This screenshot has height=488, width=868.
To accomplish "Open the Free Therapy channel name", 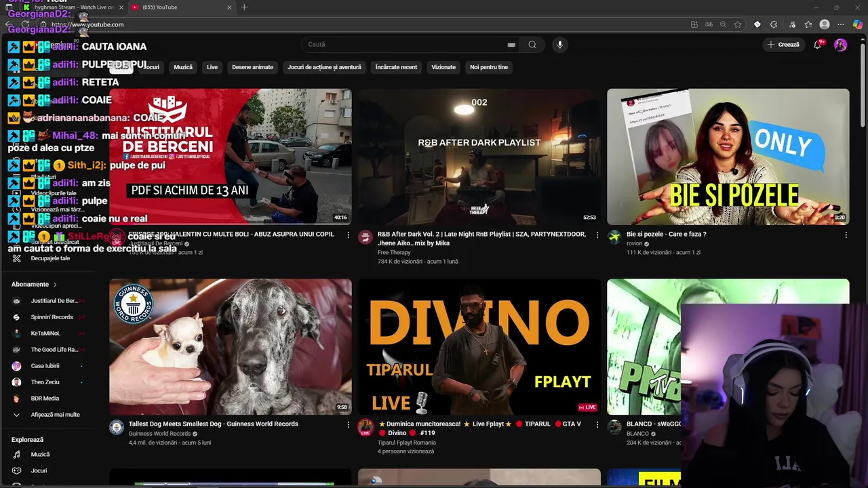I will (395, 253).
